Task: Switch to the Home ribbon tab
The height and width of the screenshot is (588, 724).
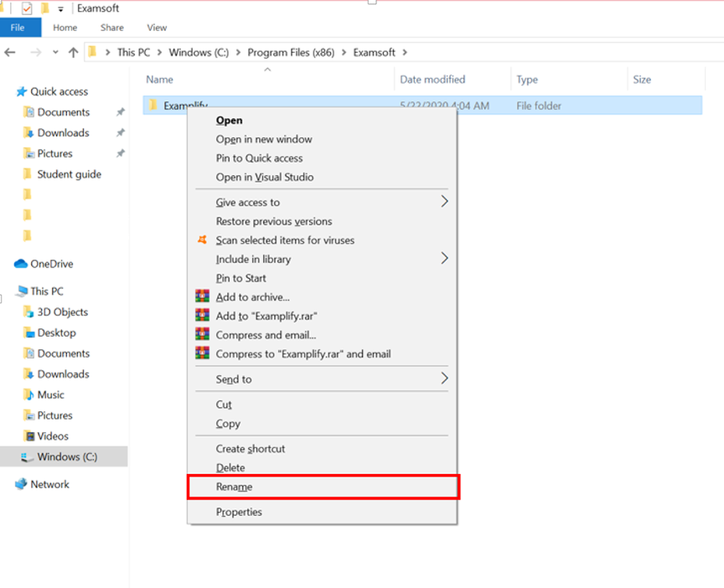Action: [x=65, y=28]
